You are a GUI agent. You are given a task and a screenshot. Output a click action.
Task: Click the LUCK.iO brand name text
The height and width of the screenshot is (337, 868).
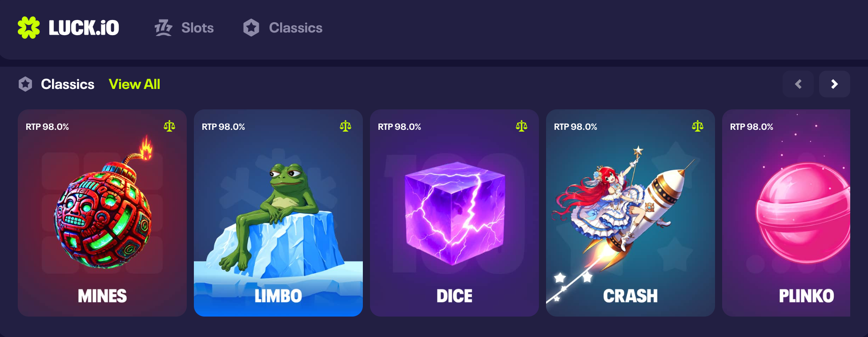pyautogui.click(x=84, y=28)
